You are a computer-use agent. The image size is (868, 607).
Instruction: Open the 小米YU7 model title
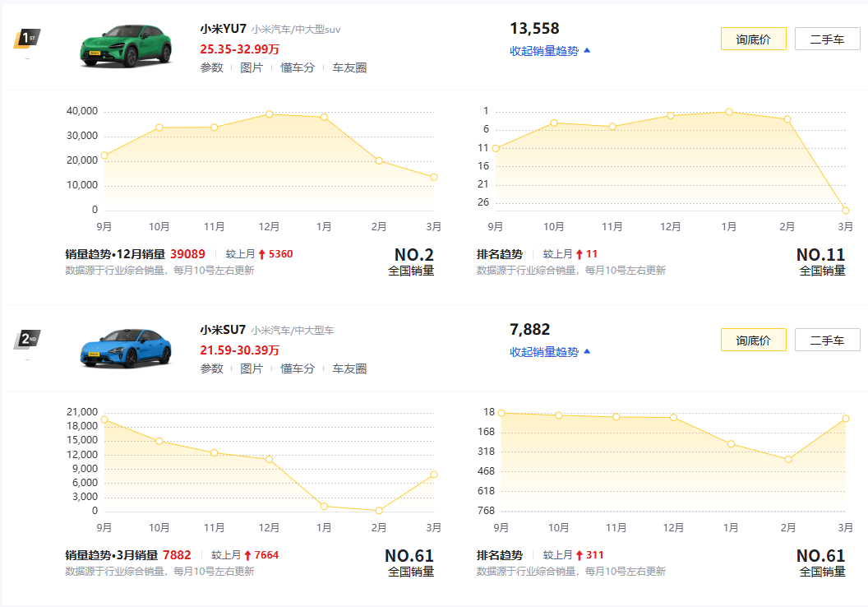point(223,29)
